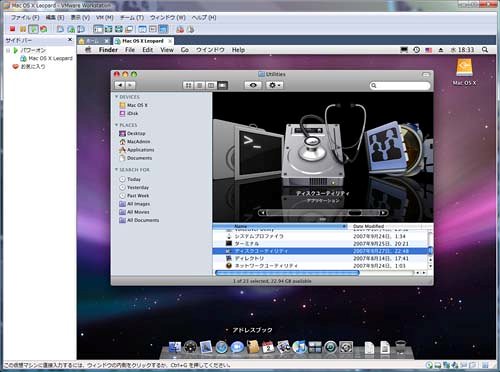The width and height of the screenshot is (500, 372).
Task: Collapse the SEARCH FOR section in Finder sidebar
Action: pyautogui.click(x=116, y=170)
